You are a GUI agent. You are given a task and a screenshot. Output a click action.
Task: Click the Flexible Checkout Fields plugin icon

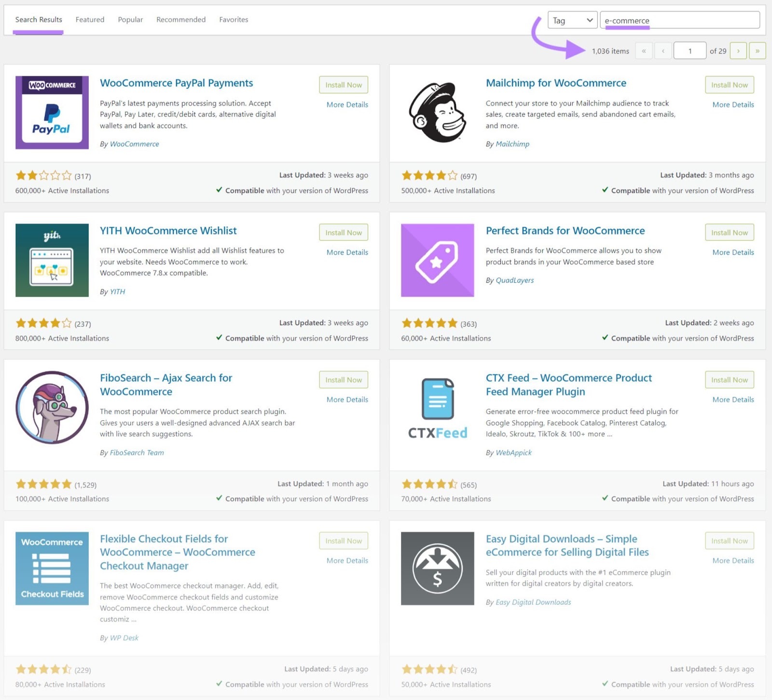[x=52, y=568]
